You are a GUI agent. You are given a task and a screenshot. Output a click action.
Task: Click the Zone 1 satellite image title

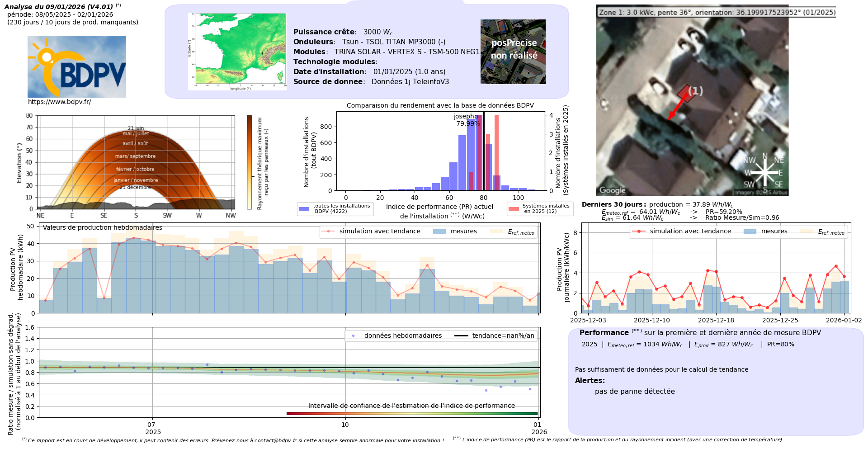coord(717,12)
